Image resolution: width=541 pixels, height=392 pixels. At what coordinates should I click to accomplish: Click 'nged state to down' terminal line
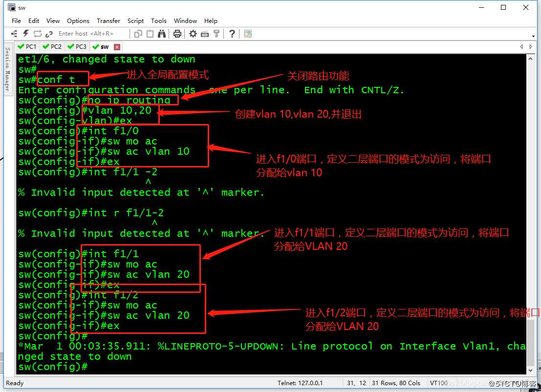[75, 356]
